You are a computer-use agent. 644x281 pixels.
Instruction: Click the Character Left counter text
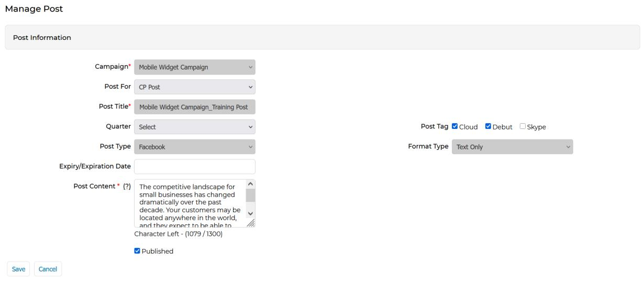pyautogui.click(x=179, y=234)
